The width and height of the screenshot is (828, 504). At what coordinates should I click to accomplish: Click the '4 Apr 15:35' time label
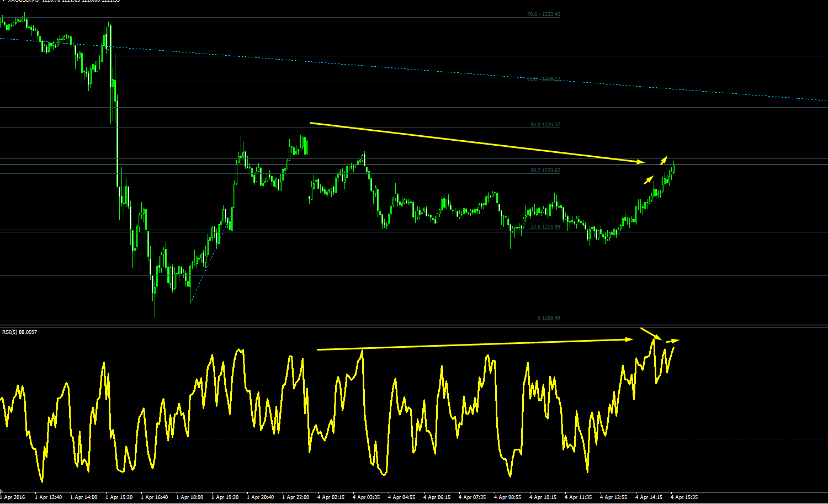pyautogui.click(x=684, y=497)
